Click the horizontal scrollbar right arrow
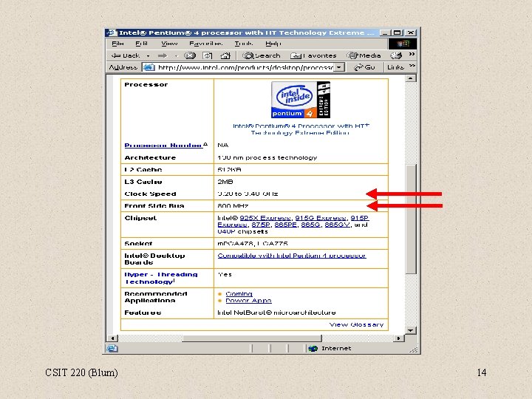The image size is (532, 399). [399, 338]
